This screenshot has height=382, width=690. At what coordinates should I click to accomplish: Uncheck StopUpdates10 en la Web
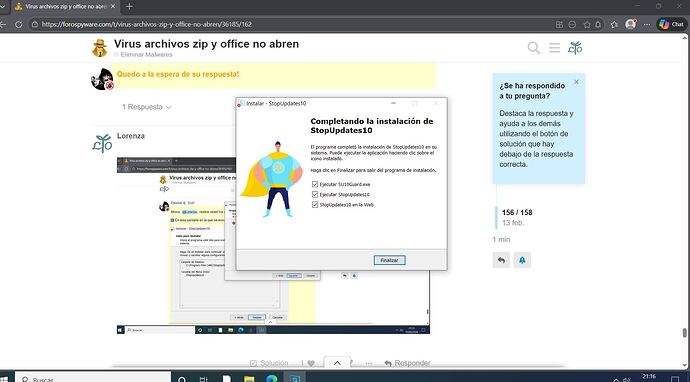[315, 205]
